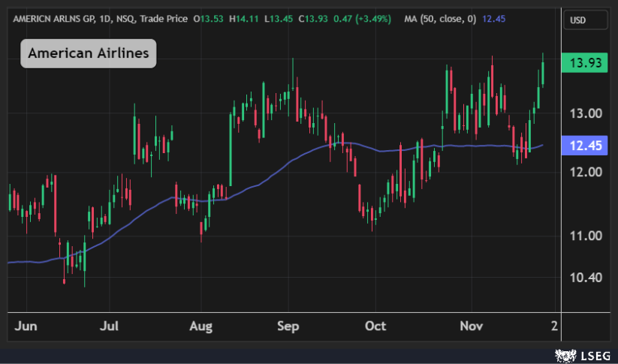The image size is (618, 364).
Task: Click the Aug label on time axis
Action: coord(201,326)
